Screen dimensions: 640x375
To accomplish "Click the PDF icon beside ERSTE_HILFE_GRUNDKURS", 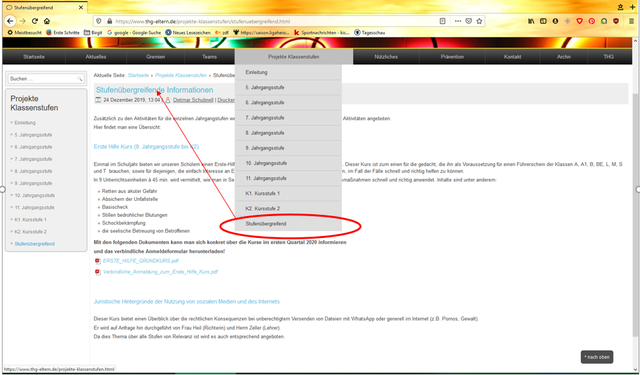I will [x=98, y=261].
